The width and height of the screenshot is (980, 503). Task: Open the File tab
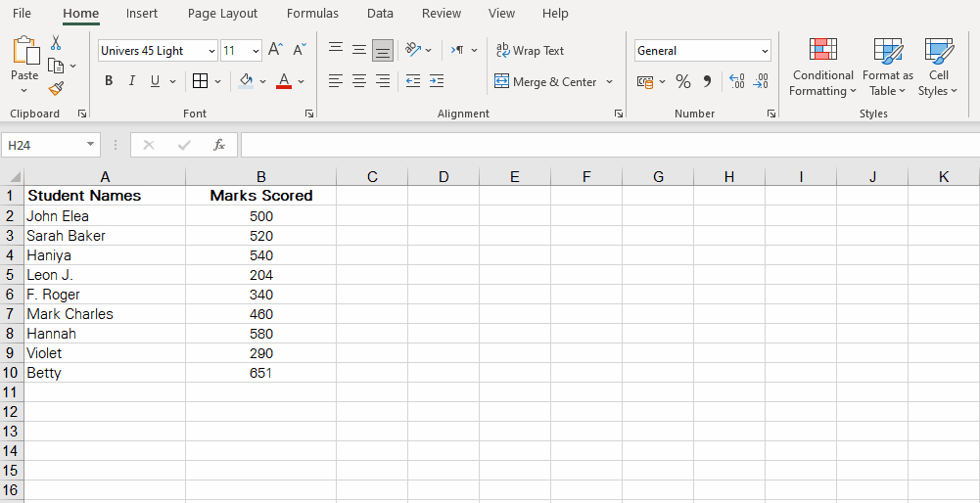coord(22,13)
